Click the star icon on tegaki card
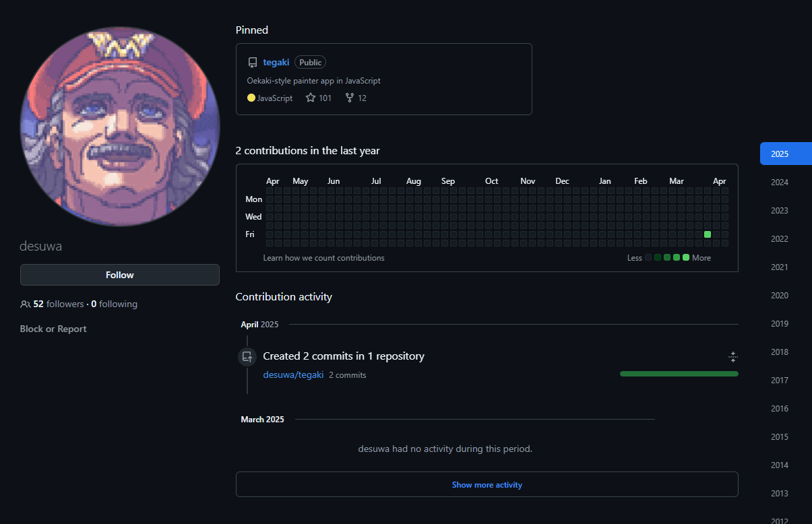 pyautogui.click(x=311, y=98)
